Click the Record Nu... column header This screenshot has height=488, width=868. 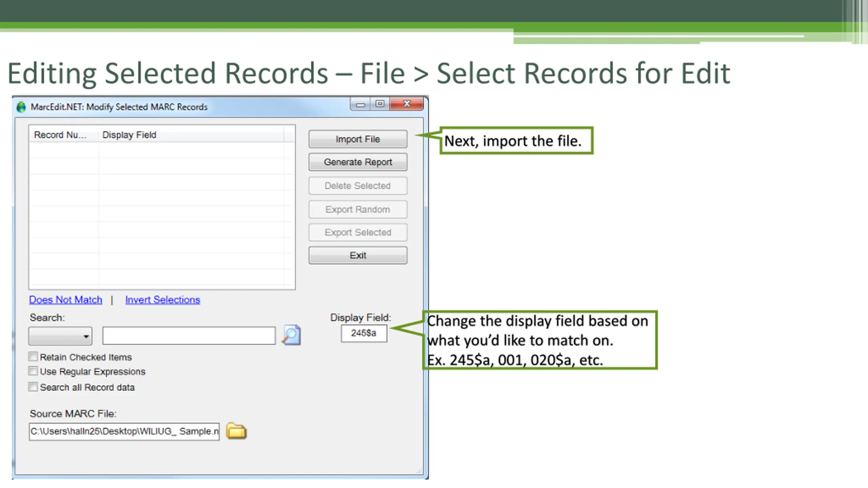click(x=64, y=135)
